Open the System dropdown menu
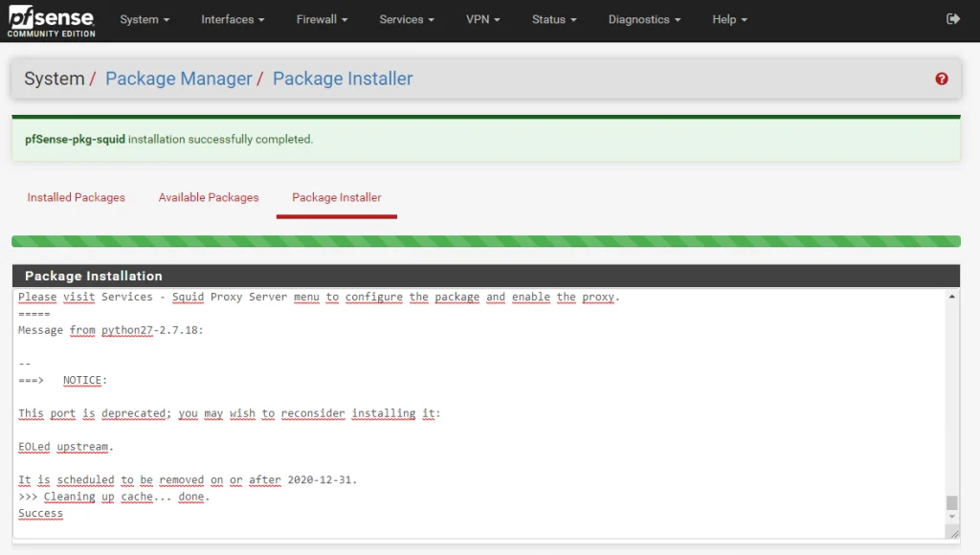 (145, 19)
